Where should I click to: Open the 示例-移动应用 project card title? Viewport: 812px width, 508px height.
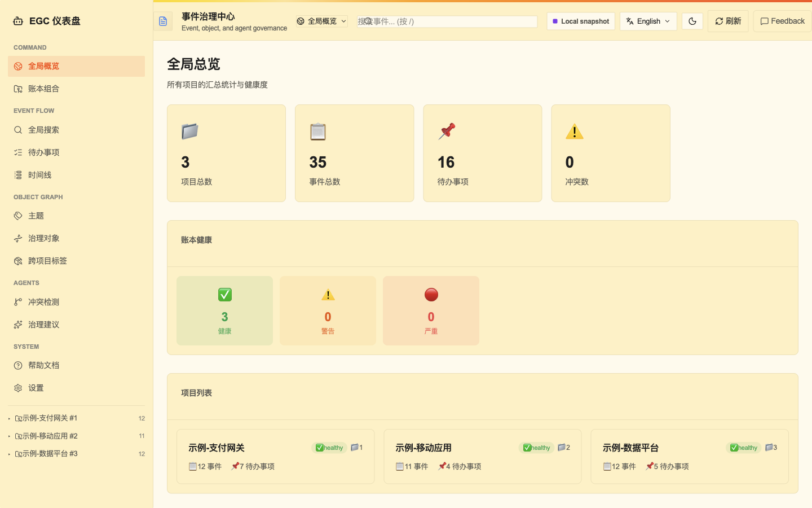click(423, 448)
